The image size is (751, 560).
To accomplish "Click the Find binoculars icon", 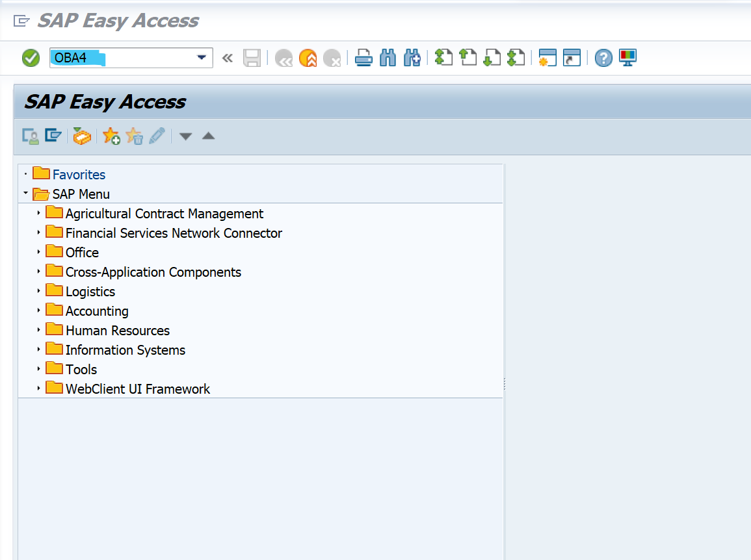I will tap(388, 58).
